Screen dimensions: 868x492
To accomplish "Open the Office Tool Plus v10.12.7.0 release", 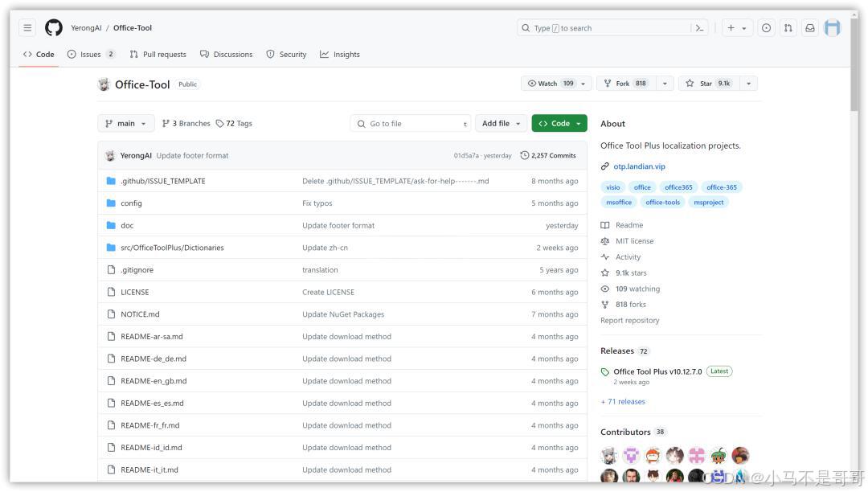I will pyautogui.click(x=657, y=372).
